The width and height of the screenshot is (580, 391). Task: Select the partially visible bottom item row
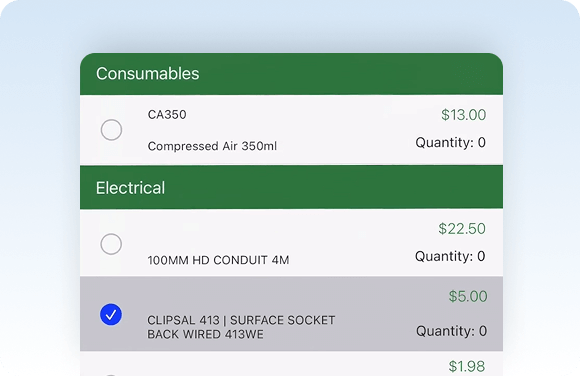point(291,364)
